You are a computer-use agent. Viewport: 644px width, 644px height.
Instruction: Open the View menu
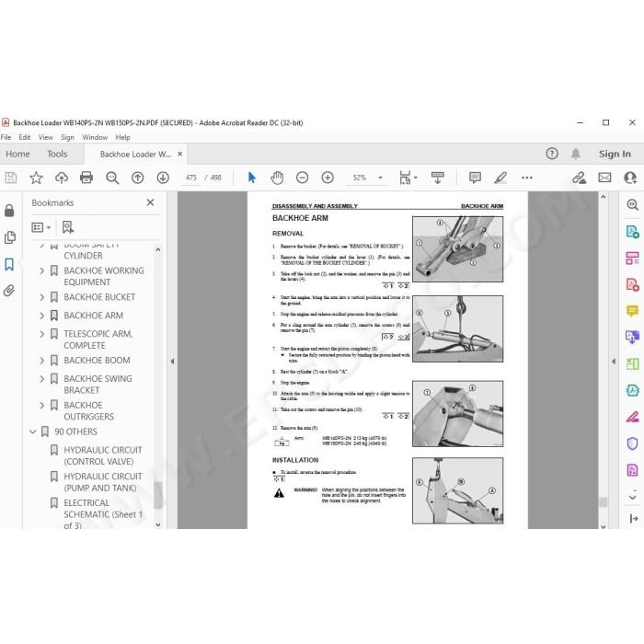(46, 137)
